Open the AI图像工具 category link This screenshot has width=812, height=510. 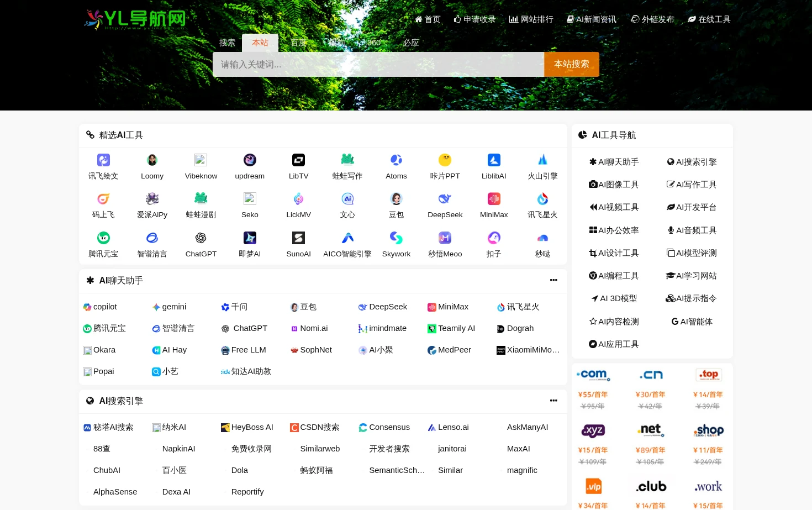614,185
